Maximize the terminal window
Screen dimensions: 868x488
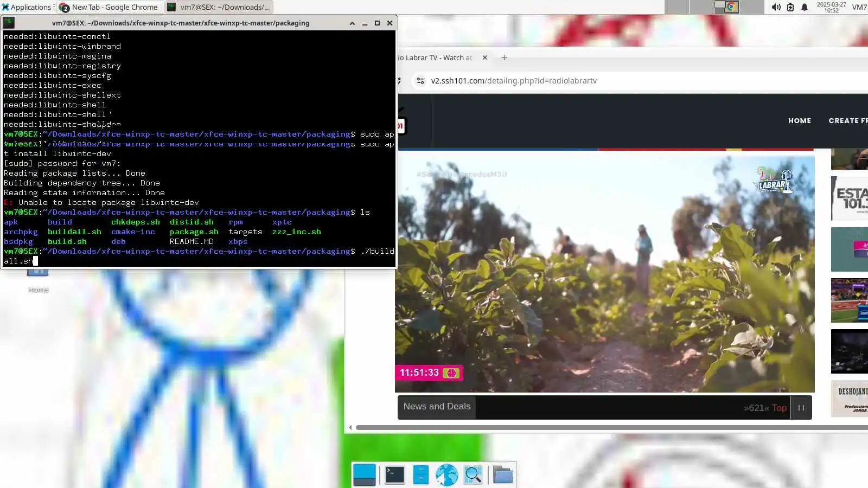(x=377, y=23)
